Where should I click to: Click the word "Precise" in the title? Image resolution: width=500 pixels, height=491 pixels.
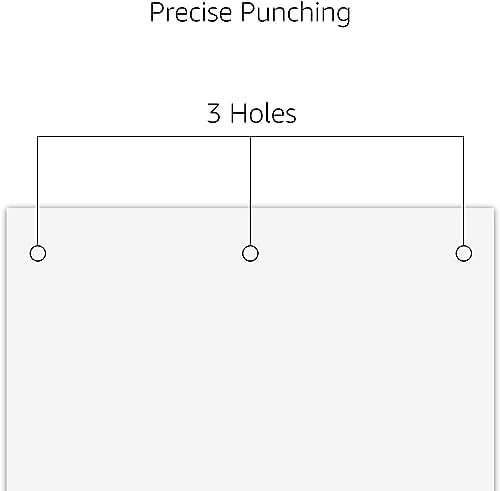click(x=191, y=12)
